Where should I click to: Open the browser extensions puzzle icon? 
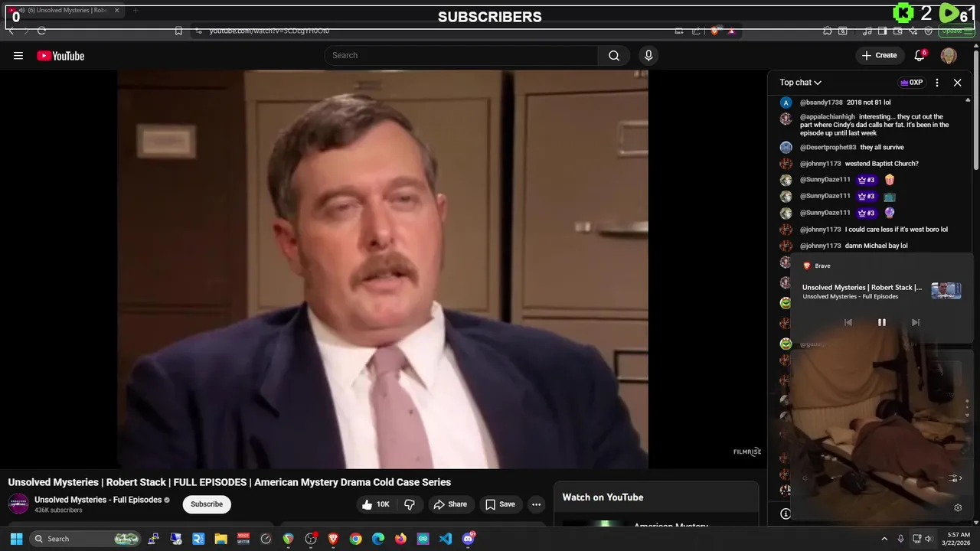828,31
